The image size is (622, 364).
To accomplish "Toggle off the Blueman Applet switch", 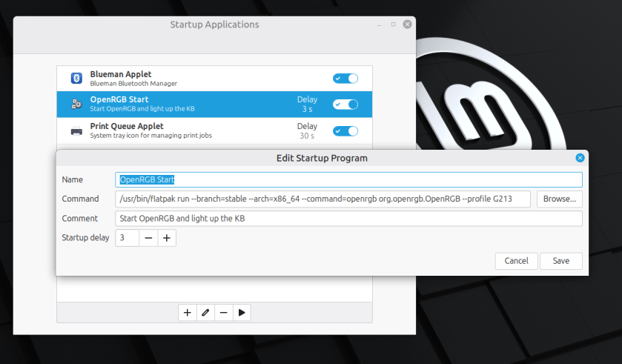I will point(345,79).
